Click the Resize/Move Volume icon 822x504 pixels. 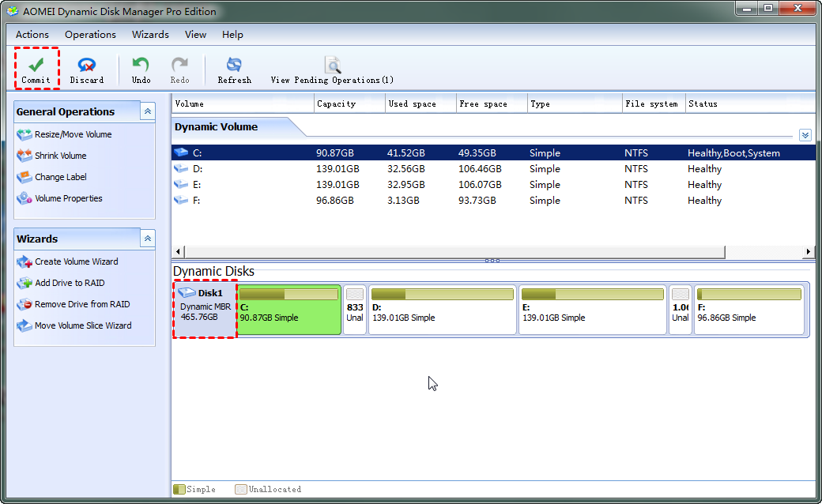coord(25,134)
